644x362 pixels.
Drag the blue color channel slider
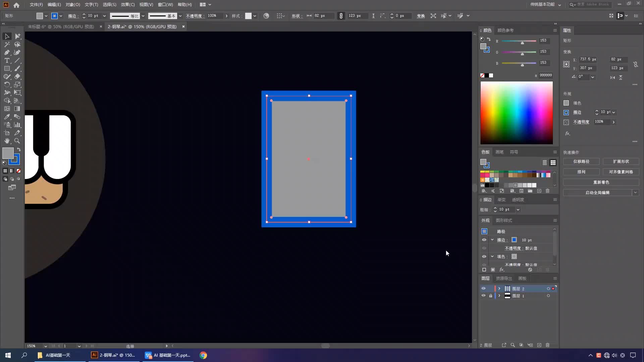522,65
